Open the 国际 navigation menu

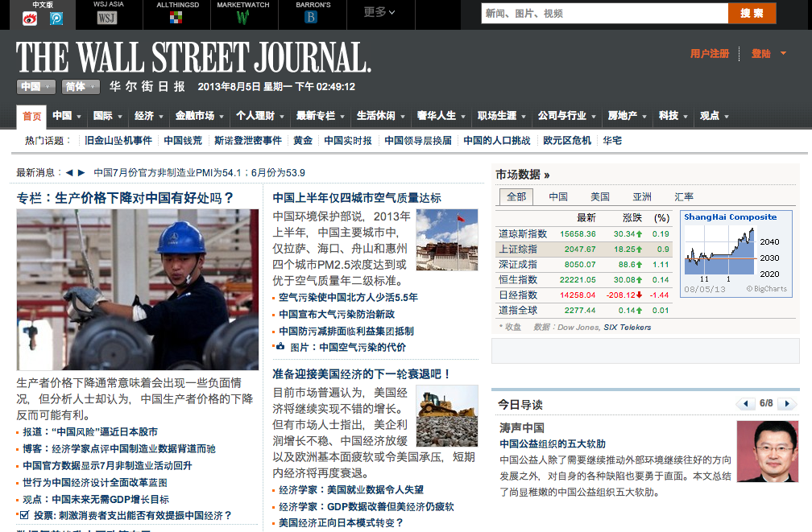click(103, 116)
